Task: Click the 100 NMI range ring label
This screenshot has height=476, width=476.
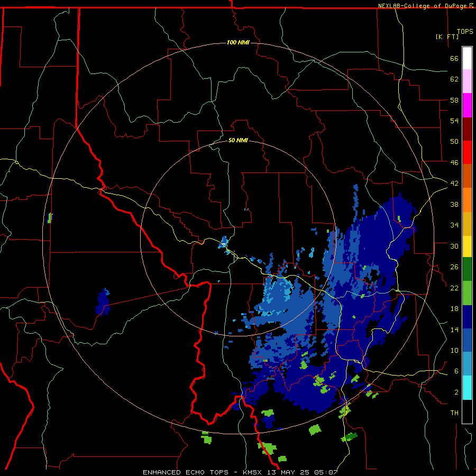Action: [x=238, y=42]
